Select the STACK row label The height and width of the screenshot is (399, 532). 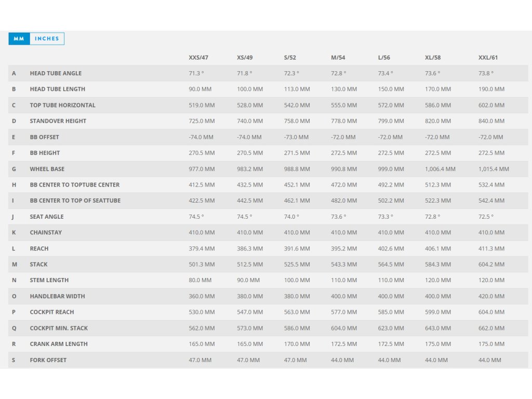[x=38, y=264]
